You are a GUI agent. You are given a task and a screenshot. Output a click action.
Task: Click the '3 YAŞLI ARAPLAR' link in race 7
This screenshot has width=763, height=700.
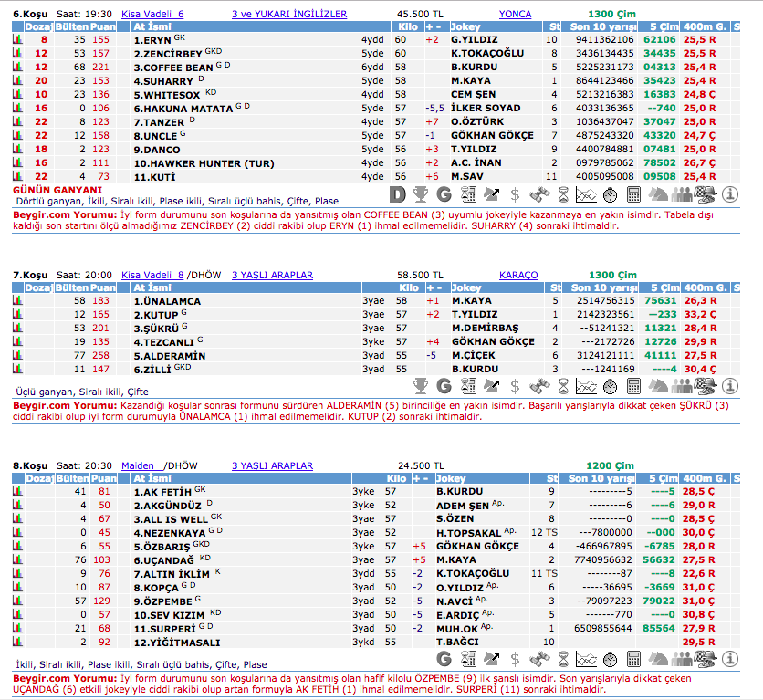point(272,275)
